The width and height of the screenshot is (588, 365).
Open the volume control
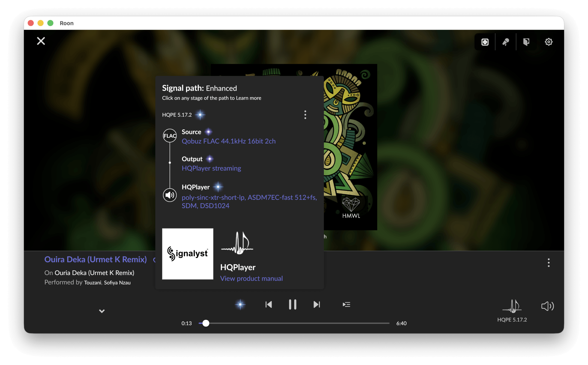[x=547, y=306]
